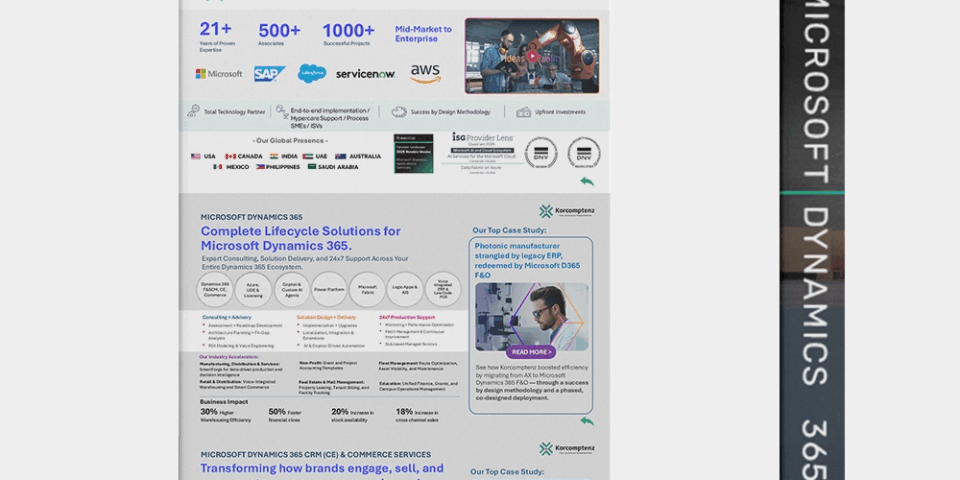This screenshot has width=960, height=480.
Task: Click the Microsoft Dynamics 365 vertical book spine
Action: 812,240
